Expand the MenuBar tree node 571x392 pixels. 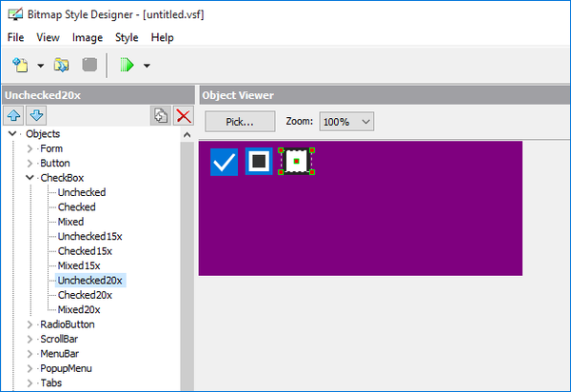click(30, 353)
